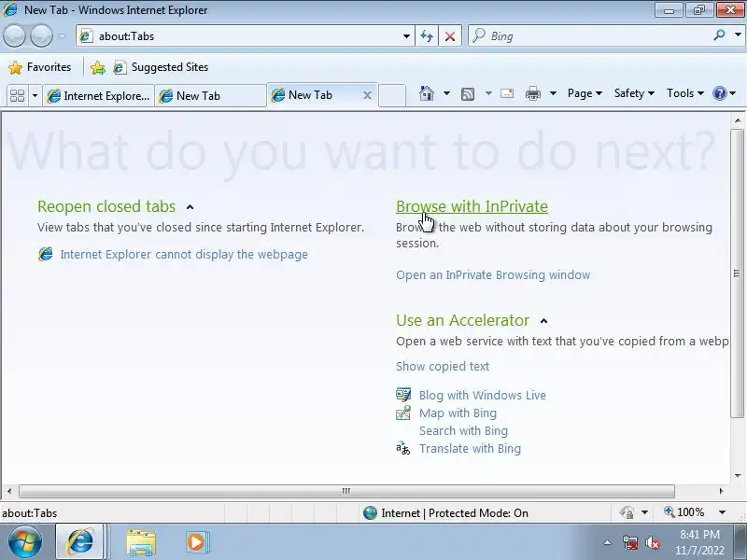Open Suggested Sites
Screen dimensions: 747x560
point(161,67)
